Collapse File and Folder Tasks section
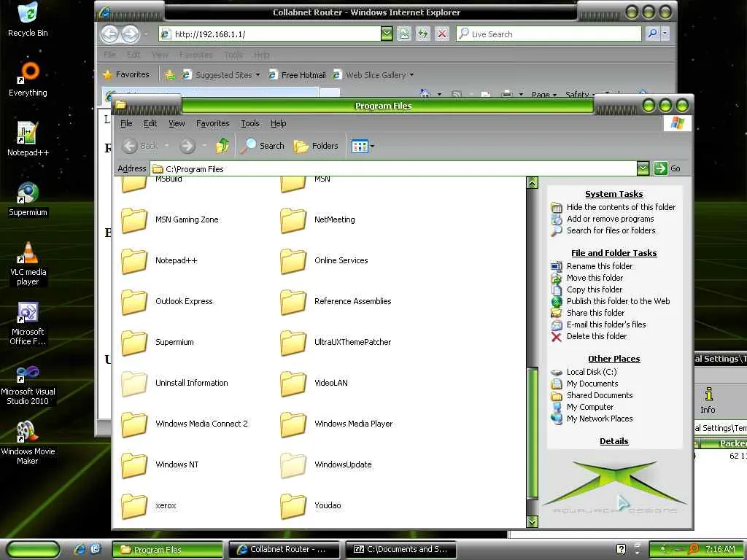This screenshot has width=747, height=560. (x=614, y=253)
